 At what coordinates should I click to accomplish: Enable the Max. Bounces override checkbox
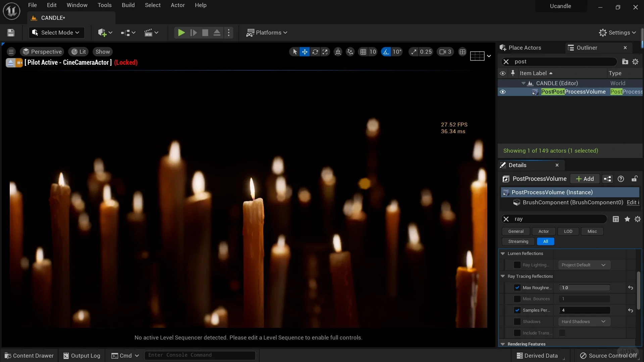pyautogui.click(x=517, y=299)
